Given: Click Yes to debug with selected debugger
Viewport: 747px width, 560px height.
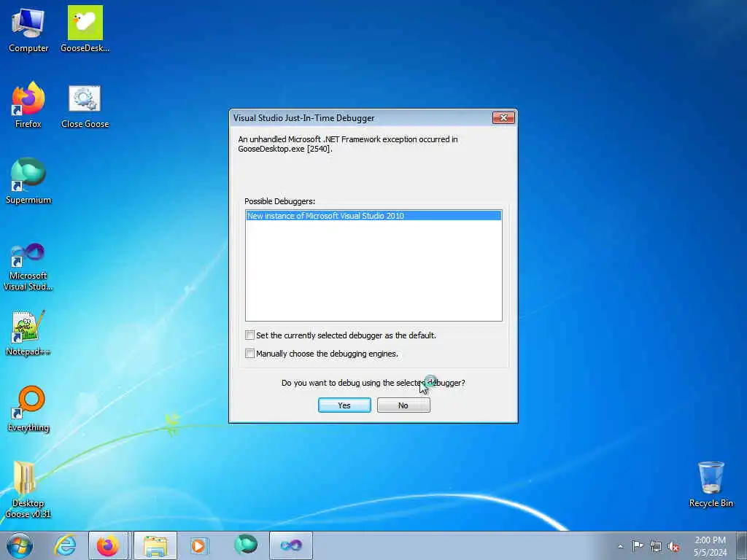Looking at the screenshot, I should pos(344,405).
